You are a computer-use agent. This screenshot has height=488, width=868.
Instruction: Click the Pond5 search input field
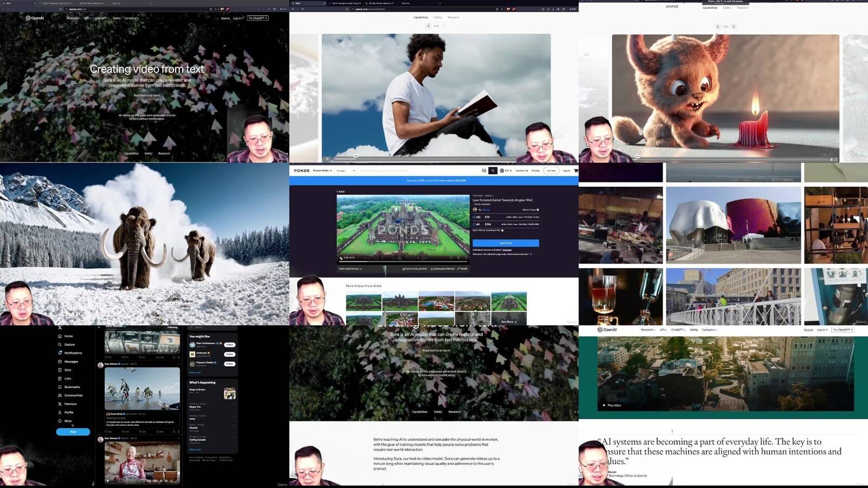(x=418, y=170)
